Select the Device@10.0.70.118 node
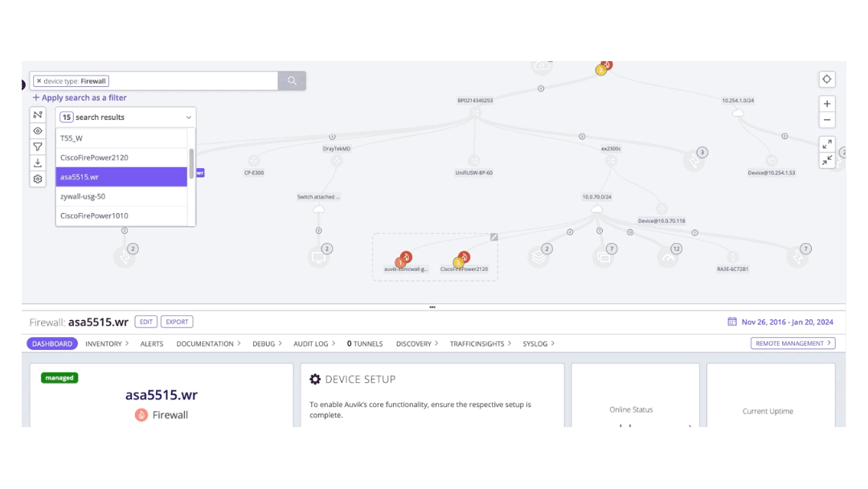Screen dimensions: 868x489 pyautogui.click(x=661, y=209)
